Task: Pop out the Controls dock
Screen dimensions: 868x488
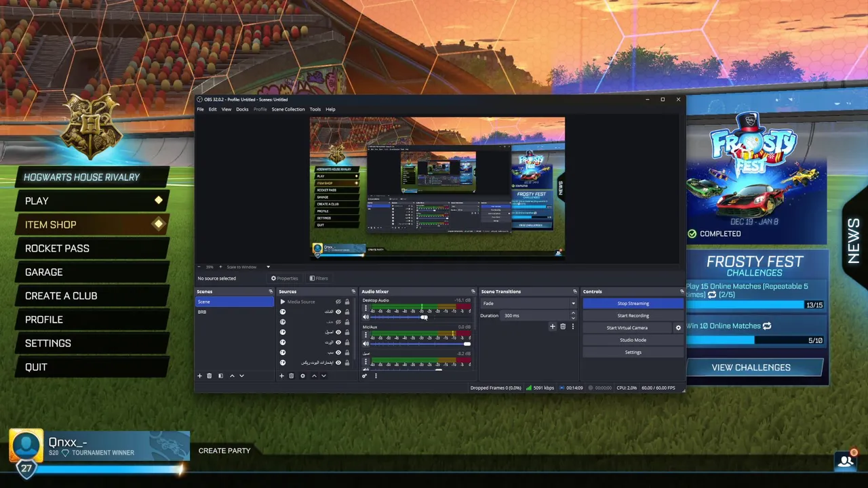Action: click(x=682, y=291)
